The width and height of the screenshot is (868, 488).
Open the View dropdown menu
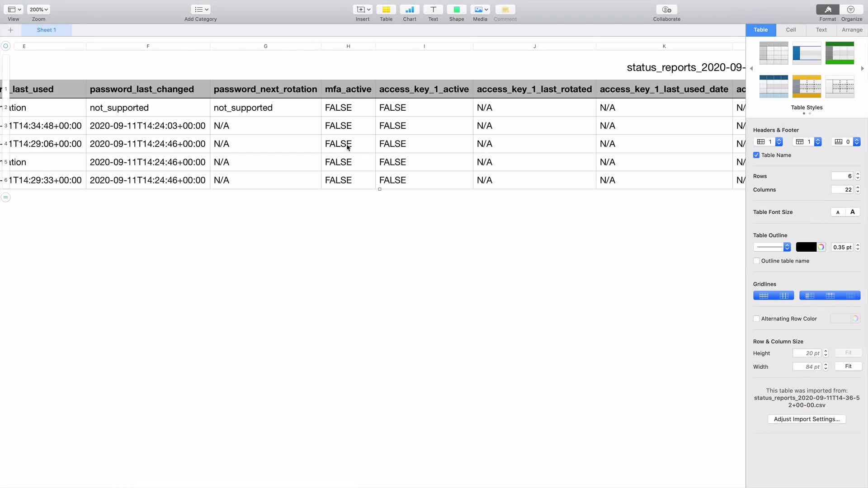coord(14,9)
